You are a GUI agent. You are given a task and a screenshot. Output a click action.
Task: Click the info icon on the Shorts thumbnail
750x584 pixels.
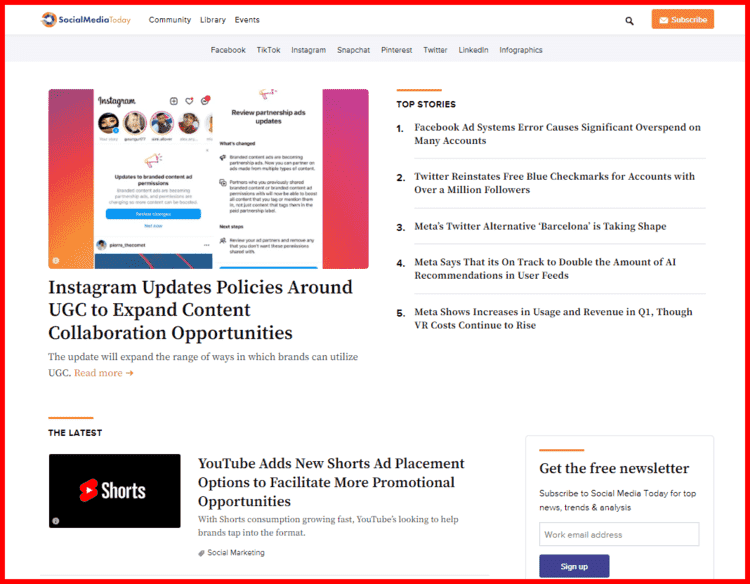click(x=56, y=521)
